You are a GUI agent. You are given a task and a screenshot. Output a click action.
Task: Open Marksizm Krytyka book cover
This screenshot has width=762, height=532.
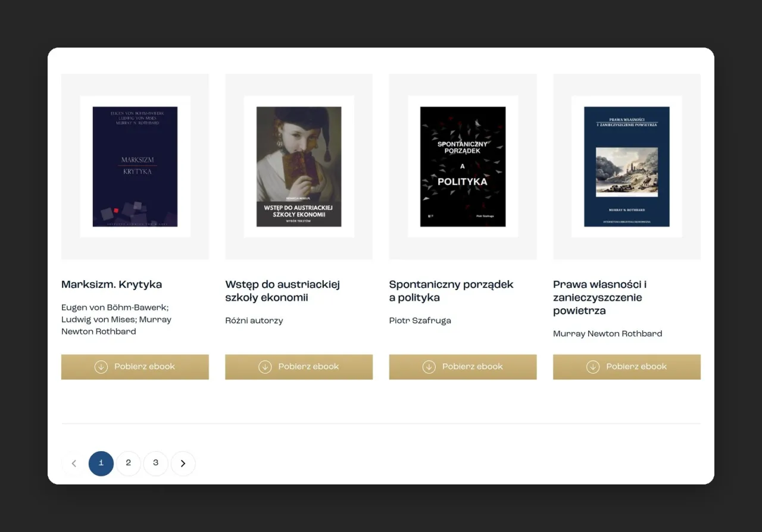point(135,167)
